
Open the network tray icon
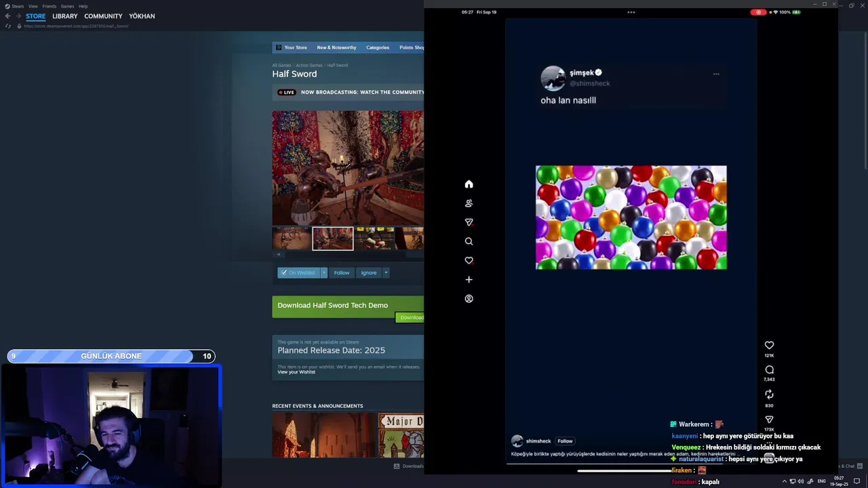pos(792,481)
